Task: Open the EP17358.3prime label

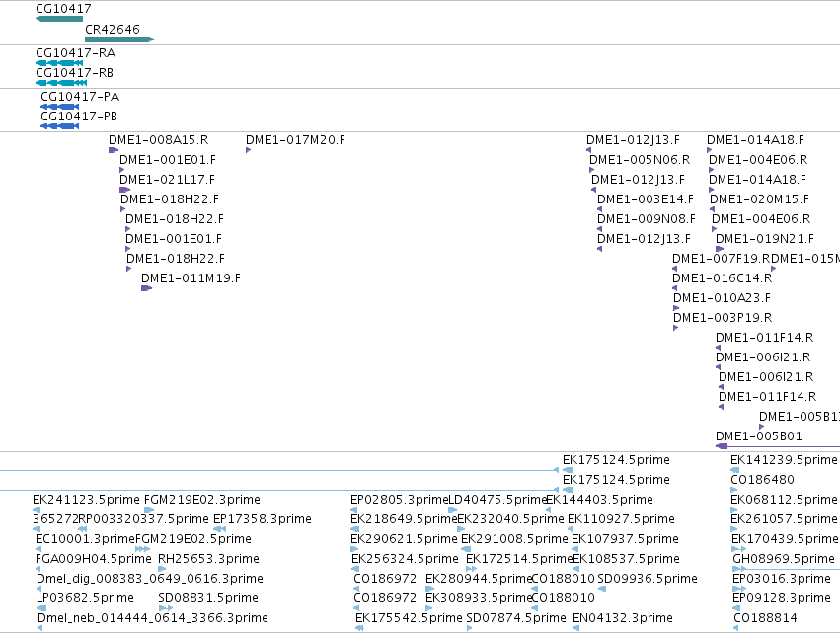Action: [x=262, y=519]
